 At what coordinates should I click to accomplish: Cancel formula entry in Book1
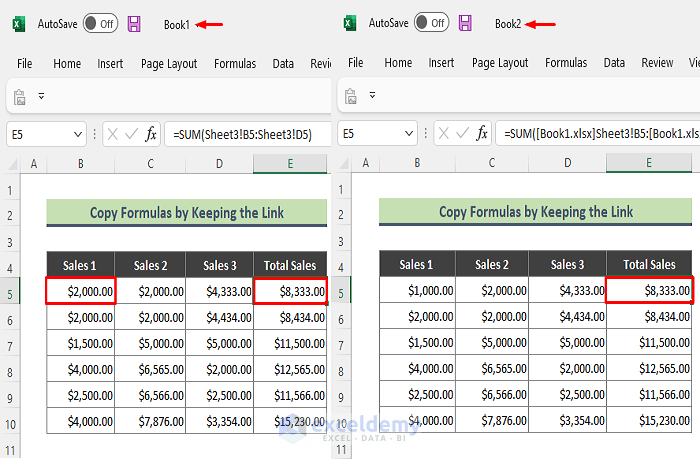(113, 133)
